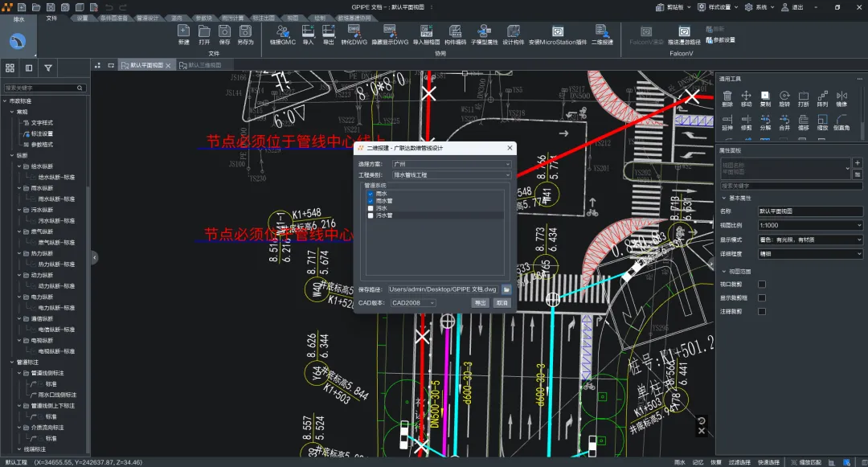Enable the 视口裁剪 checkbox
The width and height of the screenshot is (868, 467).
[762, 284]
